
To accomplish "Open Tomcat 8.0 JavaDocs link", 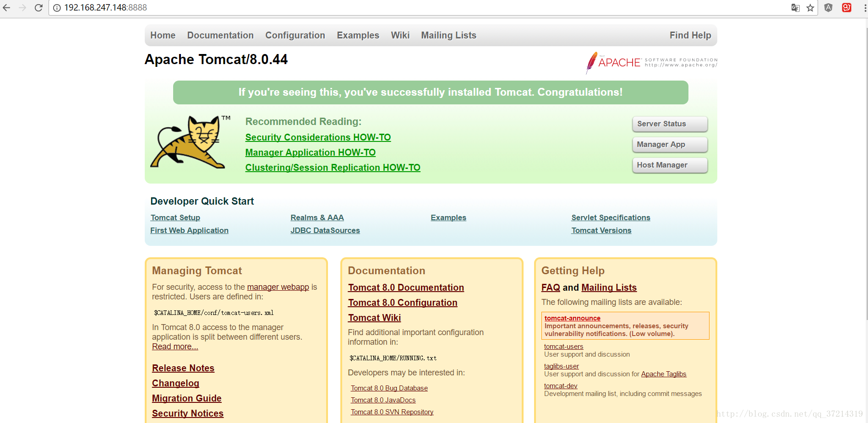I will 383,400.
